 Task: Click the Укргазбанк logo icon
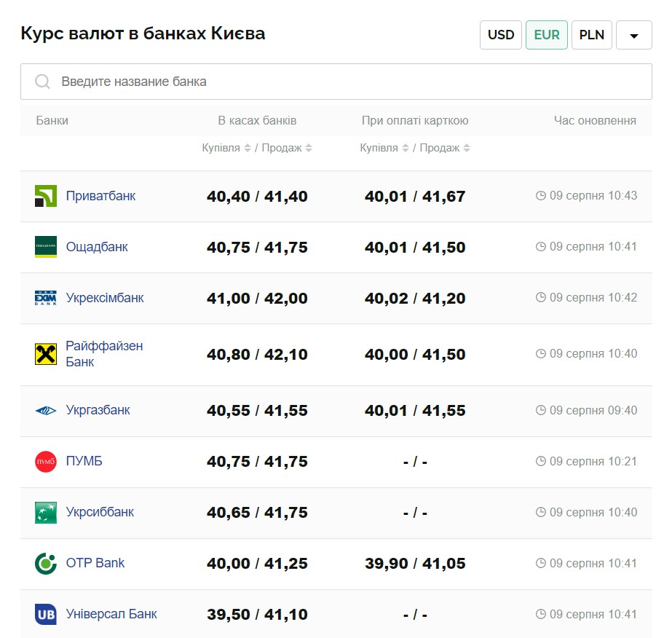coord(45,410)
